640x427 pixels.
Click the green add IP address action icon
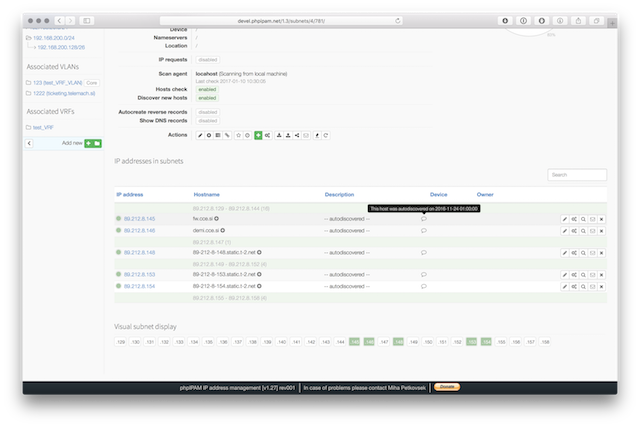[x=258, y=134]
